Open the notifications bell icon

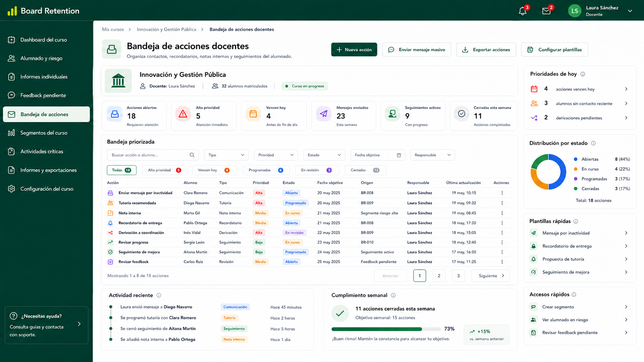pyautogui.click(x=522, y=11)
